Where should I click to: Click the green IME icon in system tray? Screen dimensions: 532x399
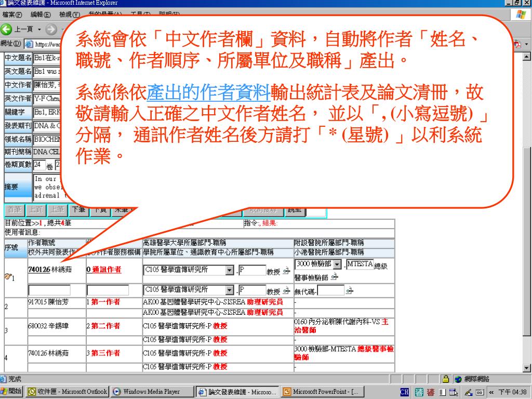[x=419, y=392]
